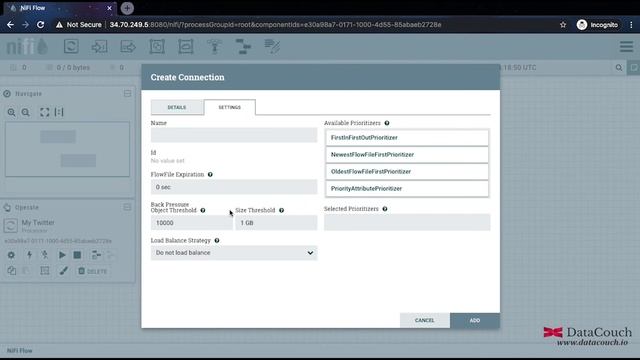Click the Processor toolbar icon
Viewport: 640px width, 360px height.
(71, 46)
